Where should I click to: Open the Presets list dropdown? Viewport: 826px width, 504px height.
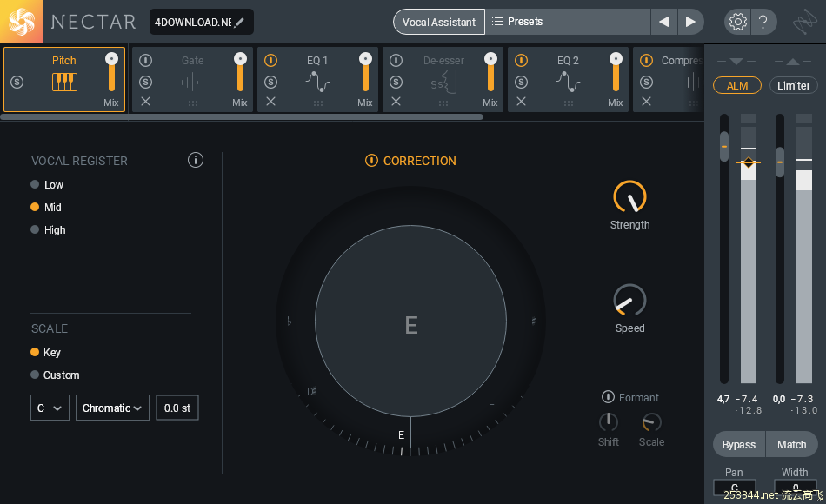coord(568,22)
